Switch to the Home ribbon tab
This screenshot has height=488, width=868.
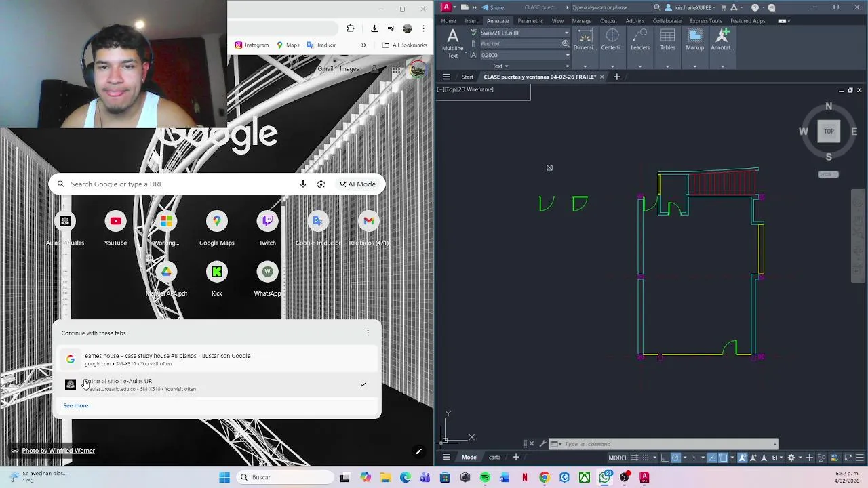(448, 21)
